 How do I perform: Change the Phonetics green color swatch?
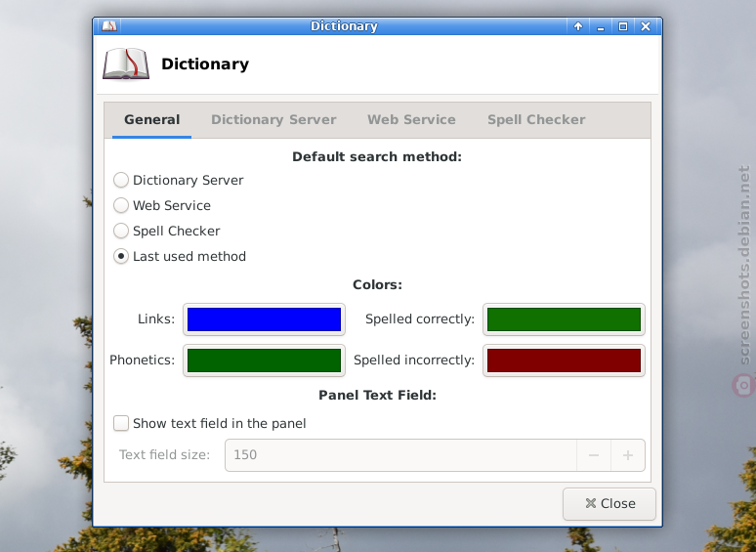[265, 361]
